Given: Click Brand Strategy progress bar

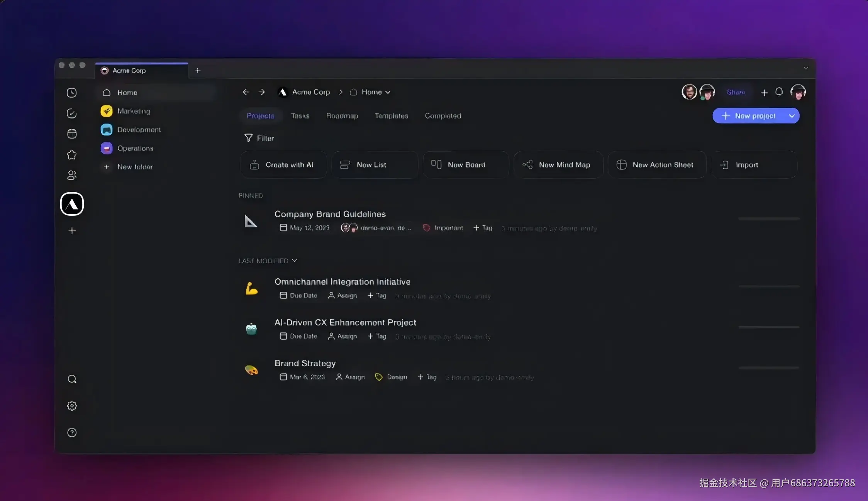Looking at the screenshot, I should click(768, 368).
